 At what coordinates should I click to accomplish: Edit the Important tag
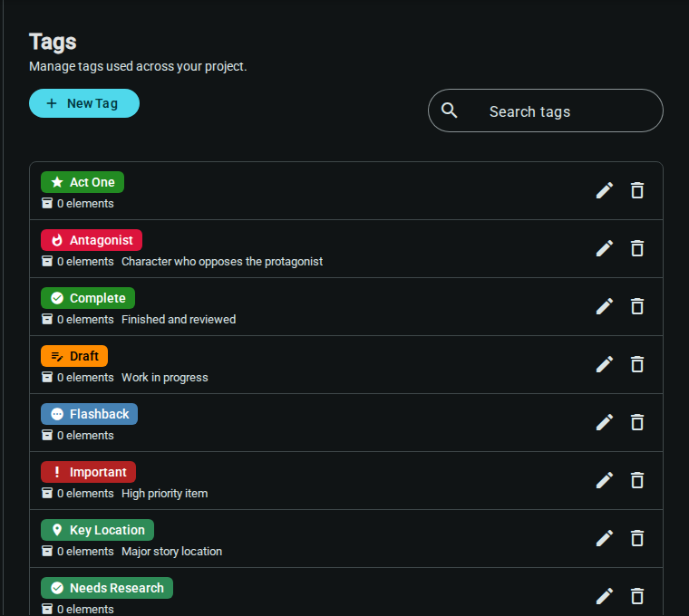(x=604, y=480)
